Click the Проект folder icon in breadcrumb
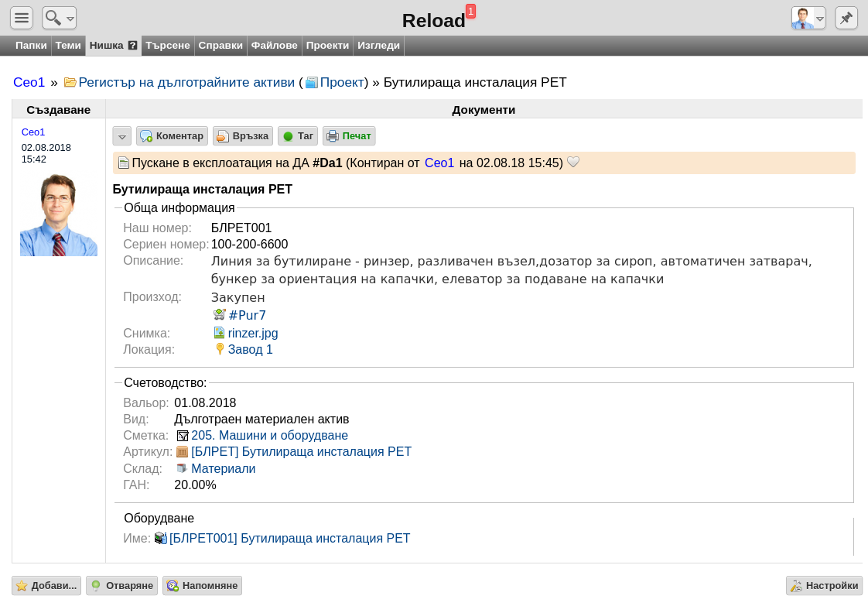Image resolution: width=868 pixels, height=613 pixels. (312, 83)
